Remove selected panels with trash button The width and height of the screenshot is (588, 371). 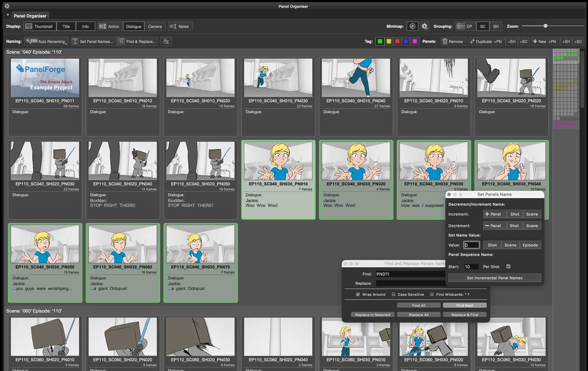click(x=453, y=41)
